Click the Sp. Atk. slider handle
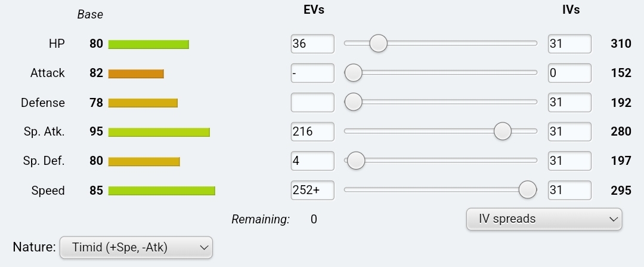Image resolution: width=644 pixels, height=267 pixels. pyautogui.click(x=503, y=131)
